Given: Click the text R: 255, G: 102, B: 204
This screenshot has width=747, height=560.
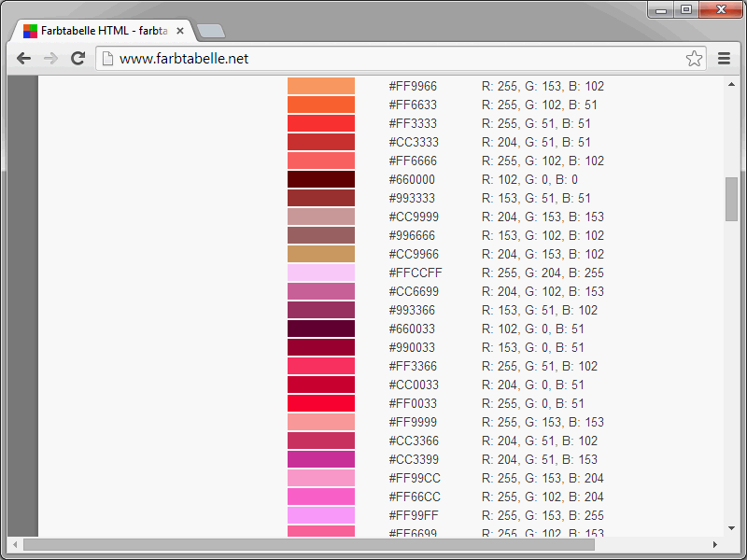Looking at the screenshot, I should click(543, 497).
